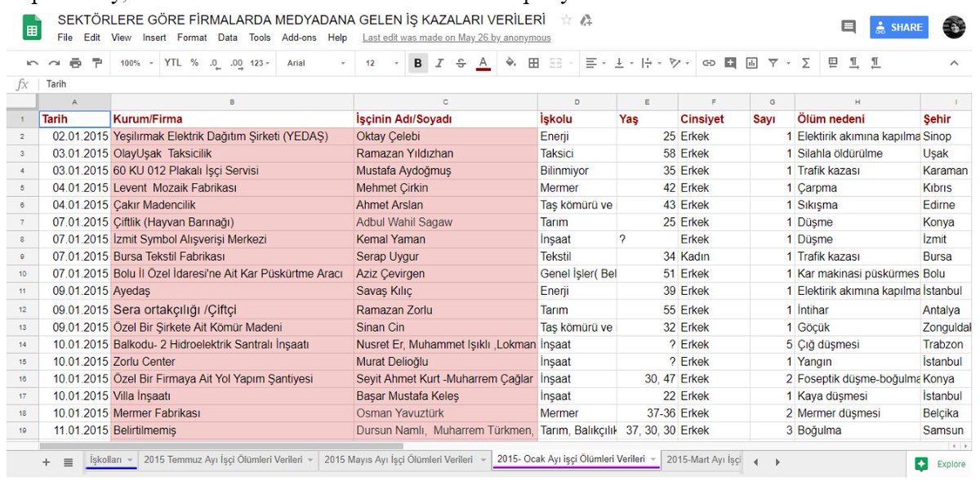
Task: Select the paint format tool
Action: (x=98, y=63)
